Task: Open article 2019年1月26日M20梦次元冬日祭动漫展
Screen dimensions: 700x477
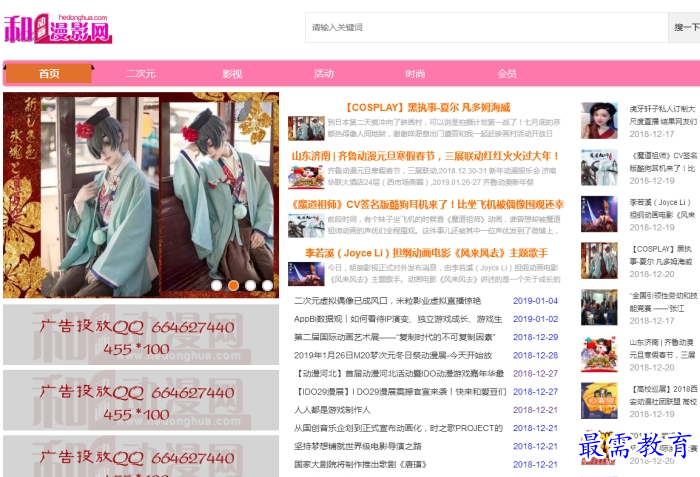Action: click(393, 356)
